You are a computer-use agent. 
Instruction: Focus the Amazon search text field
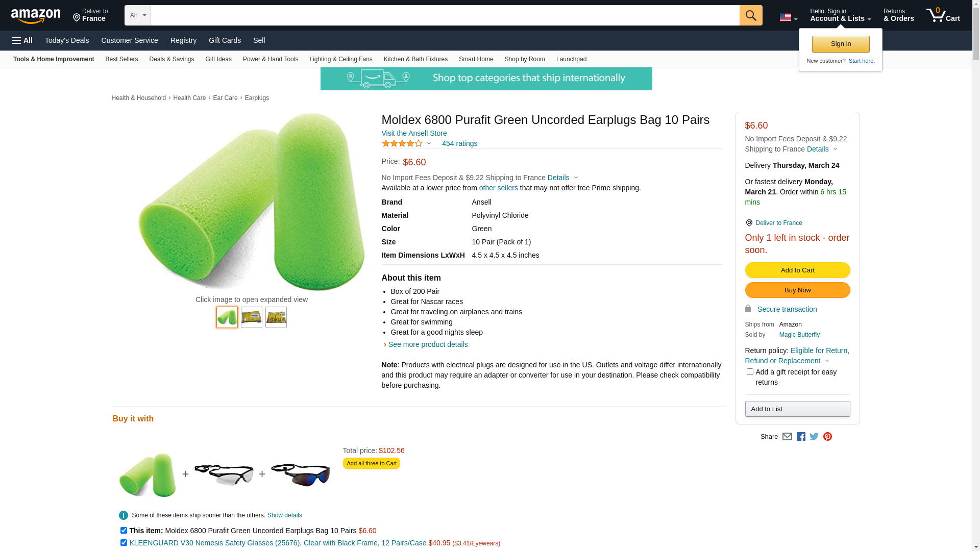(445, 15)
